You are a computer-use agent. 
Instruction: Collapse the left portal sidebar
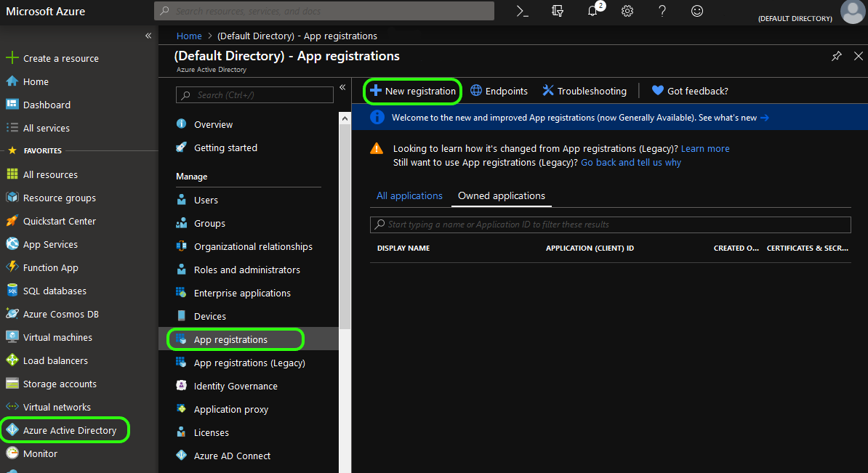point(148,36)
